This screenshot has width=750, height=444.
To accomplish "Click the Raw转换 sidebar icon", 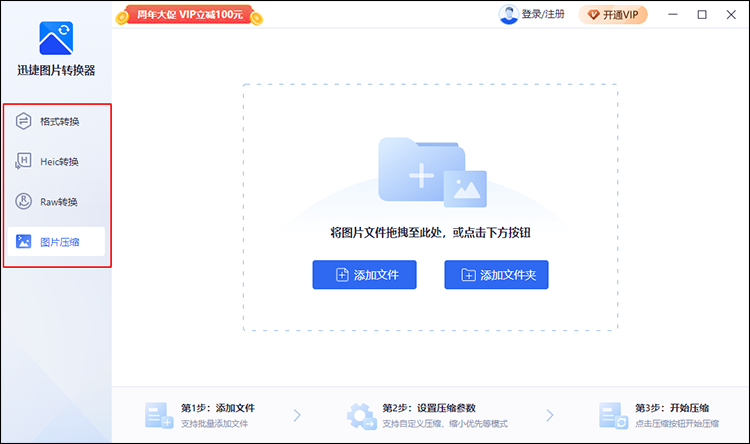I will click(23, 201).
